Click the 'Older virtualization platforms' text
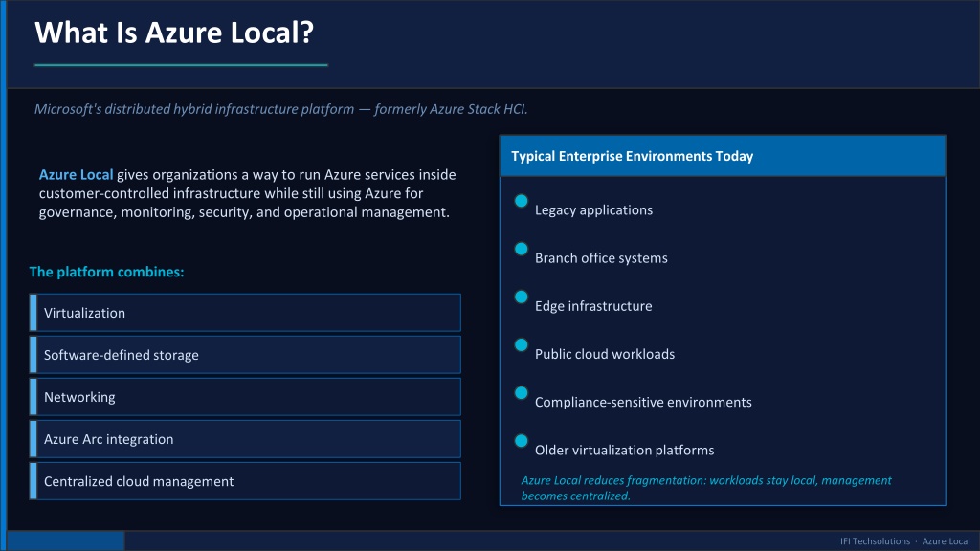The image size is (980, 551). coord(624,451)
